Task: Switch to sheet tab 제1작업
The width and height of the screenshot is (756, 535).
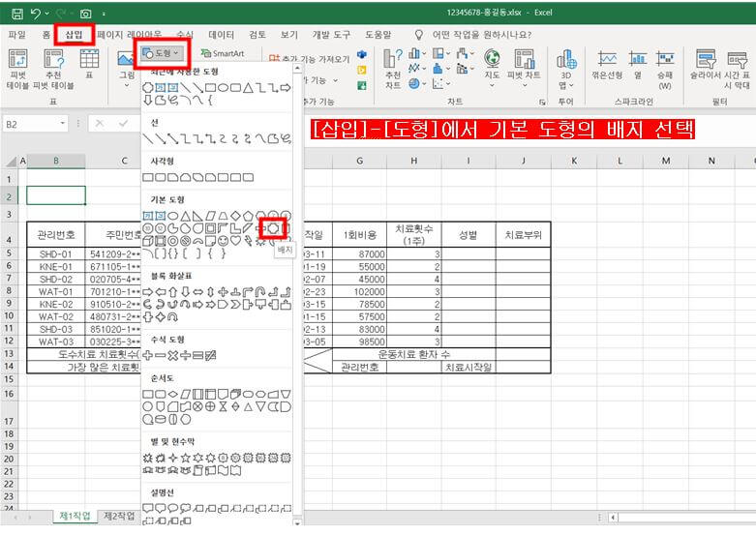Action: tap(75, 517)
